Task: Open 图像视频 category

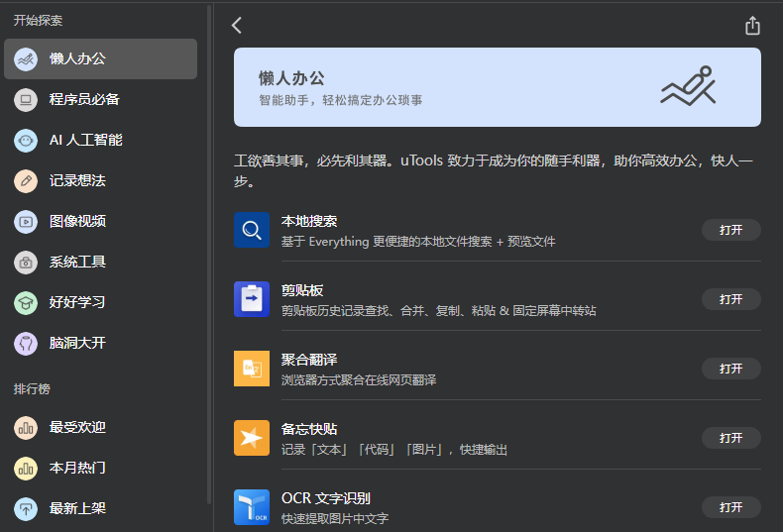Action: tap(100, 222)
